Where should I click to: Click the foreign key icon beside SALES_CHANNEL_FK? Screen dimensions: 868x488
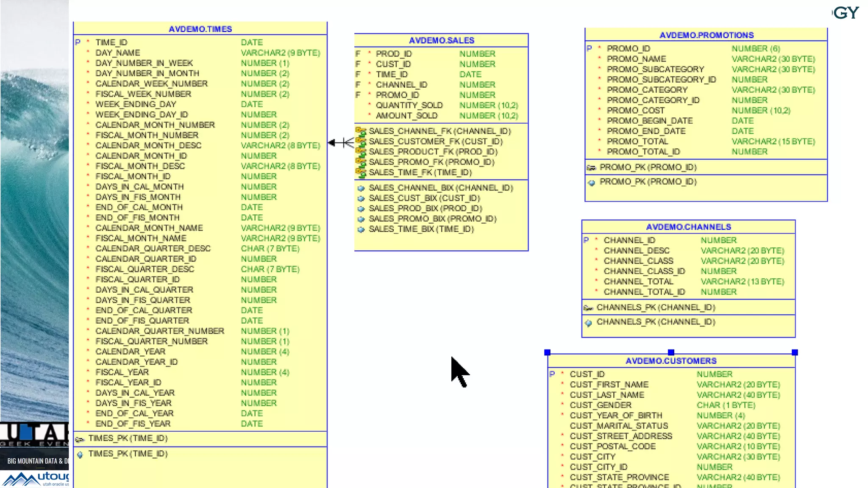(x=361, y=131)
